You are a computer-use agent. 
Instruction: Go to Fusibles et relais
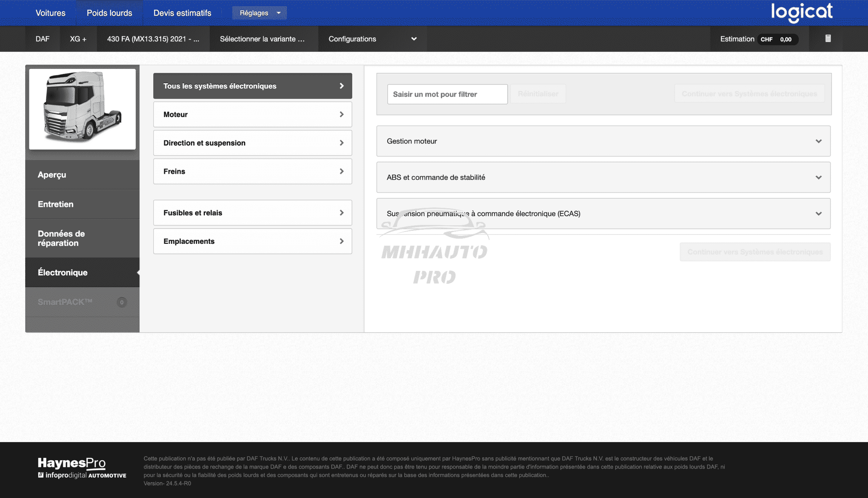point(253,213)
